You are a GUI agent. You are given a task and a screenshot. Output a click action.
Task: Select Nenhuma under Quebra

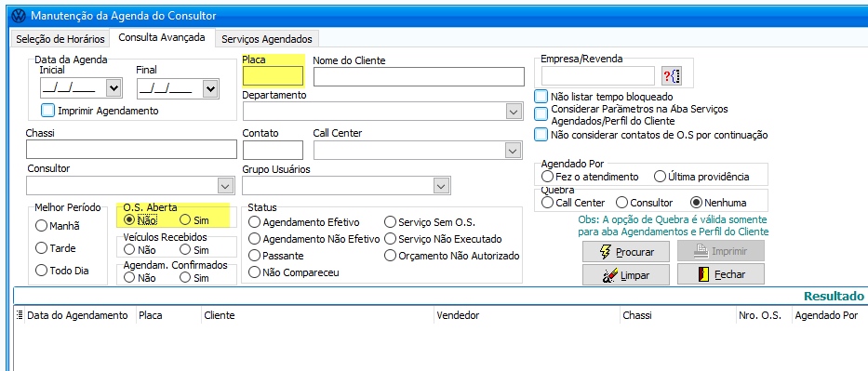697,203
